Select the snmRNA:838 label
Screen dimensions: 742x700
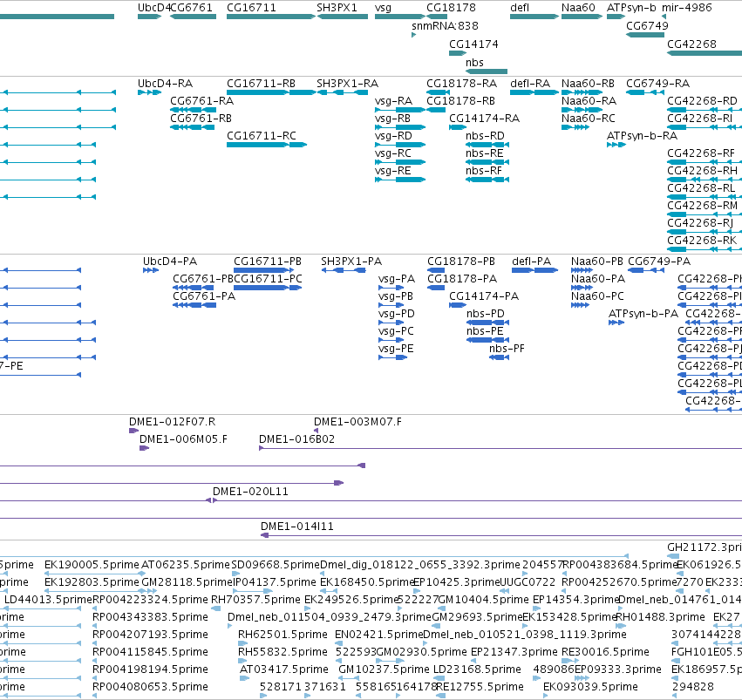coord(445,26)
